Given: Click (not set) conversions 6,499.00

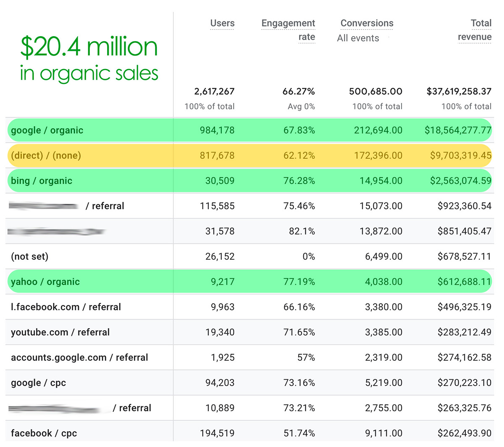Looking at the screenshot, I should point(383,256).
